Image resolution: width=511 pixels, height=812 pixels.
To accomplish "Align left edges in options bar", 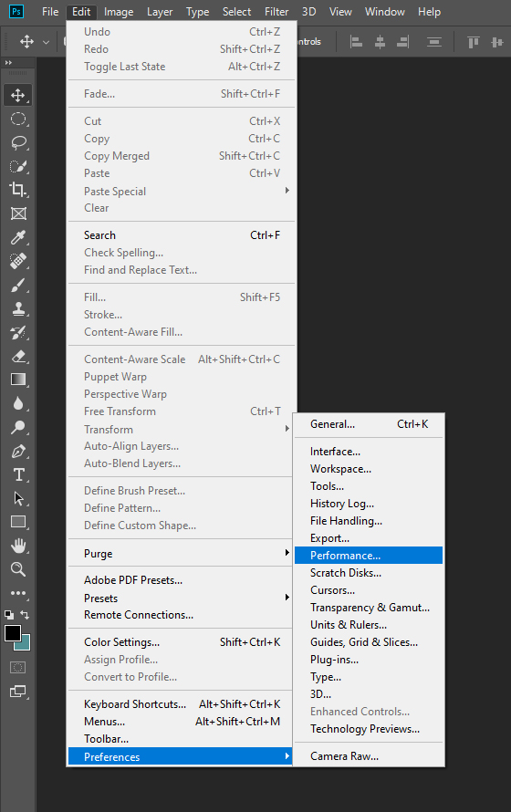I will pos(356,42).
